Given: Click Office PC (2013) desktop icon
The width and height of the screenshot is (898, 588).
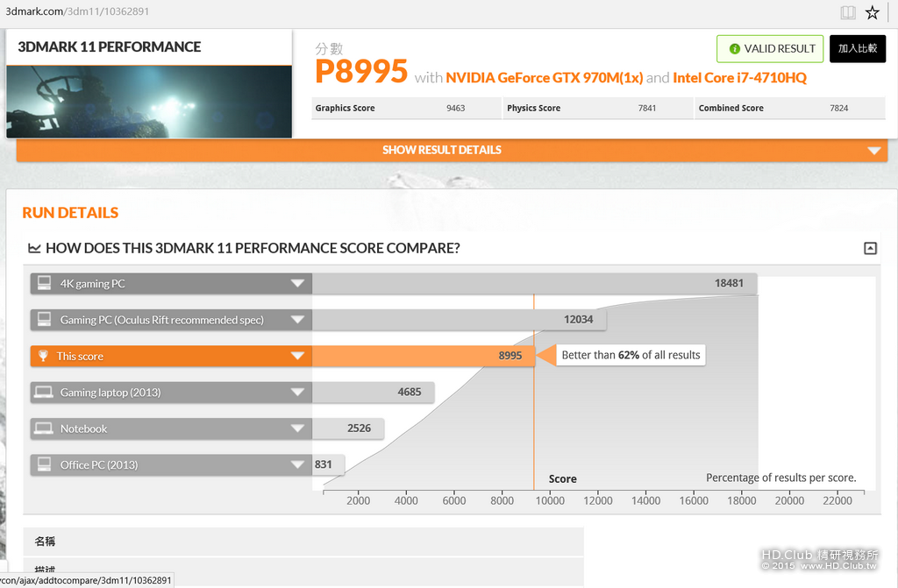Looking at the screenshot, I should coord(44,464).
